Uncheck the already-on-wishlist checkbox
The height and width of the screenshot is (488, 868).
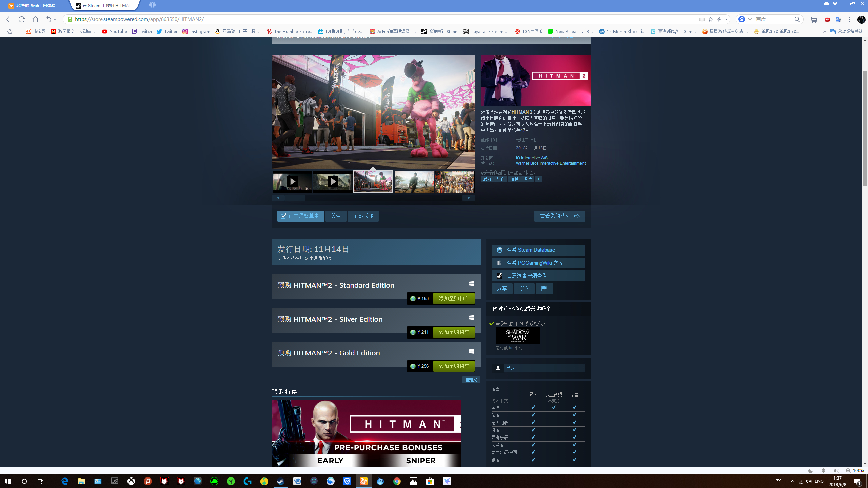[x=283, y=216]
